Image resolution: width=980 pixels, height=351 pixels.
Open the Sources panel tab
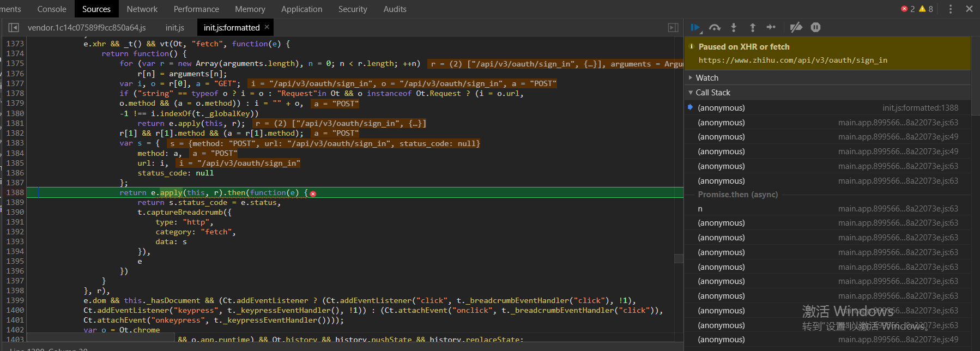tap(96, 9)
